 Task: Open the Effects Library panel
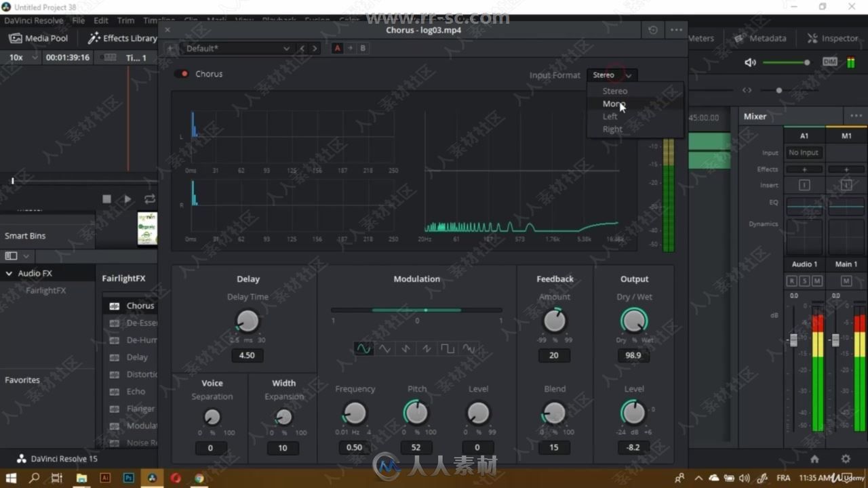123,38
